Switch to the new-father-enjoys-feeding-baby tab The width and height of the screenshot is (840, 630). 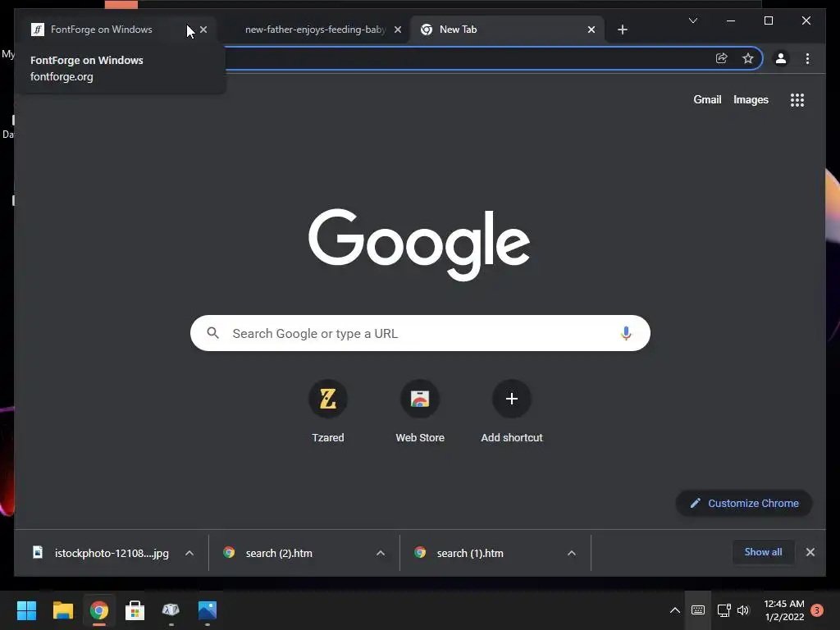pos(315,30)
